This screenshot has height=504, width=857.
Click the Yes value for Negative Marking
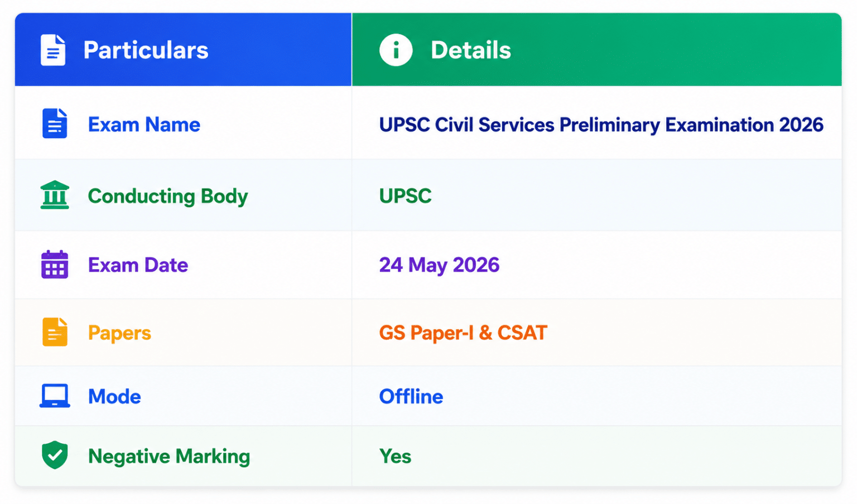(x=395, y=456)
